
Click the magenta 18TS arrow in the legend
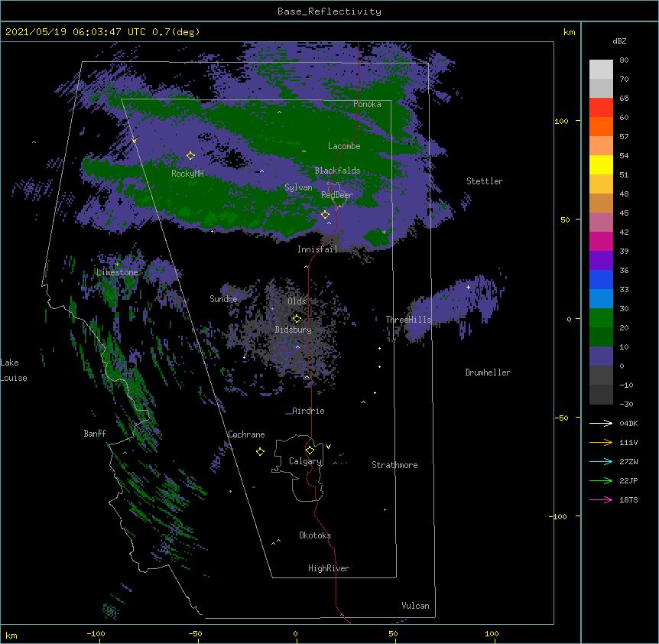pos(601,499)
